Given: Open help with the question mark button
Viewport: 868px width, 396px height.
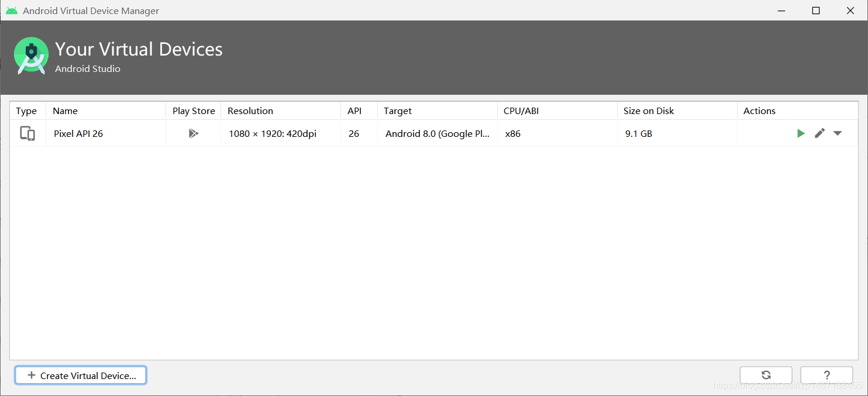Looking at the screenshot, I should click(x=826, y=376).
